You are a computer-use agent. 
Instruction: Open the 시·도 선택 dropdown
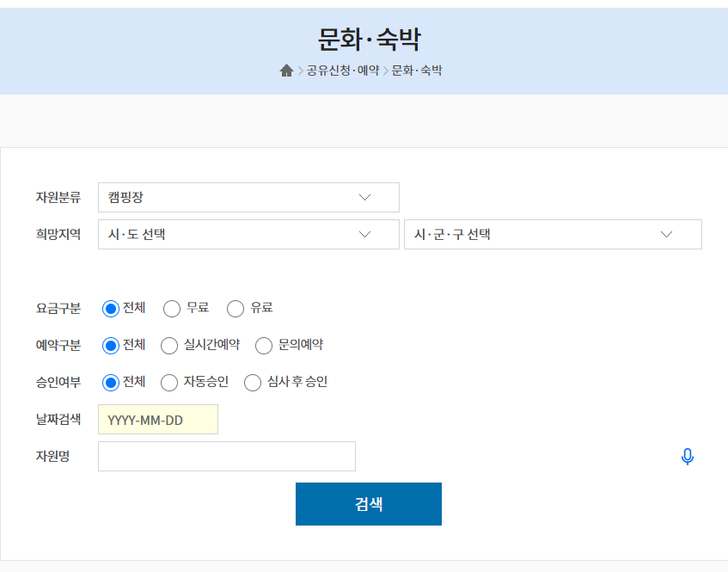(248, 234)
